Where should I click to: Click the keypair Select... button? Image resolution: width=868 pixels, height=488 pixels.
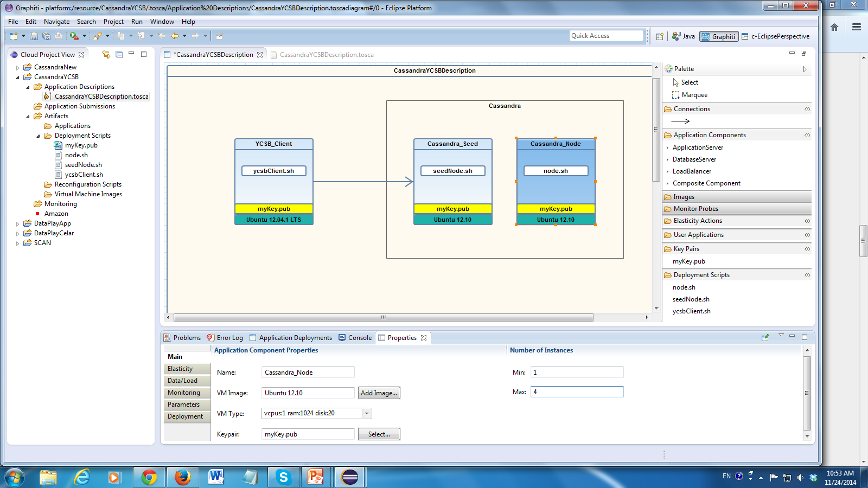click(379, 434)
